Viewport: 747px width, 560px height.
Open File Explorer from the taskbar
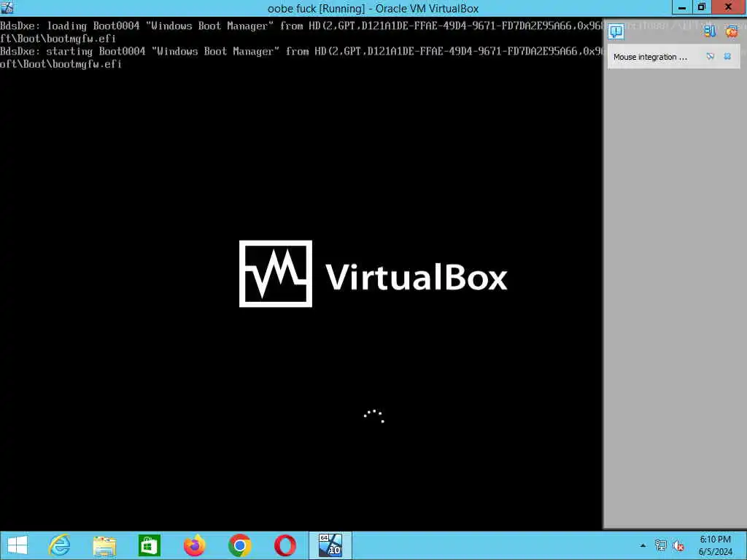point(104,545)
